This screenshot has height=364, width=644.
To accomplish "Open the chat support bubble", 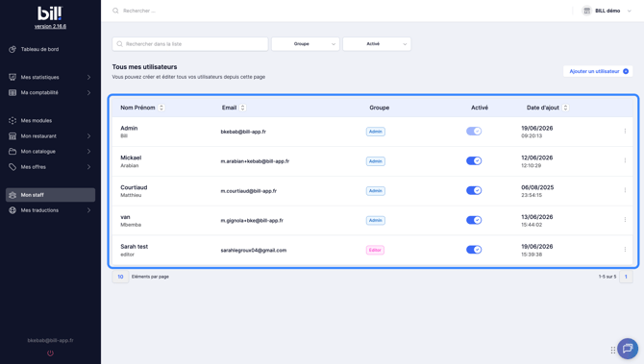I will 627,349.
